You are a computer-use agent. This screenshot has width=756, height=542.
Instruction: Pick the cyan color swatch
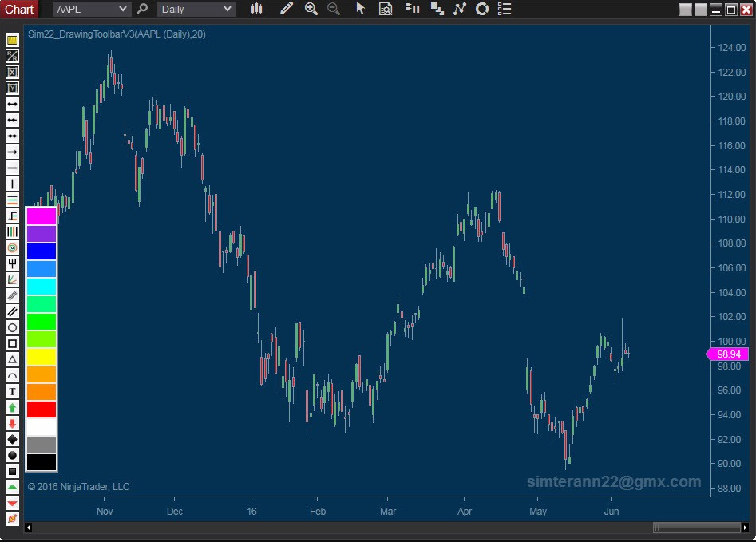(42, 287)
